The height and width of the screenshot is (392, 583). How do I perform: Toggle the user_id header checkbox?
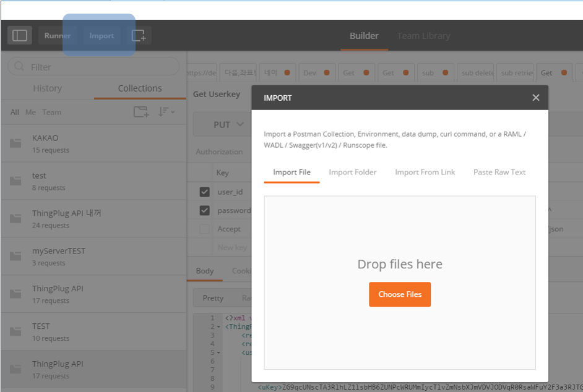coord(204,192)
